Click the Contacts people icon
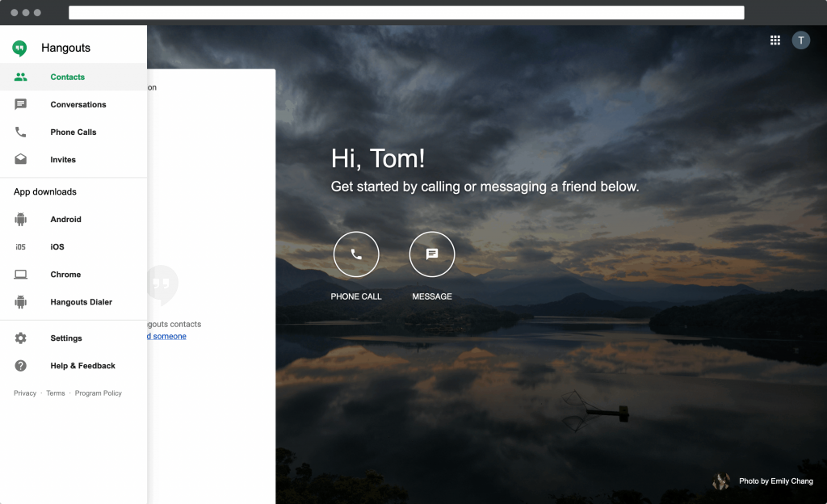The image size is (827, 504). (x=20, y=77)
